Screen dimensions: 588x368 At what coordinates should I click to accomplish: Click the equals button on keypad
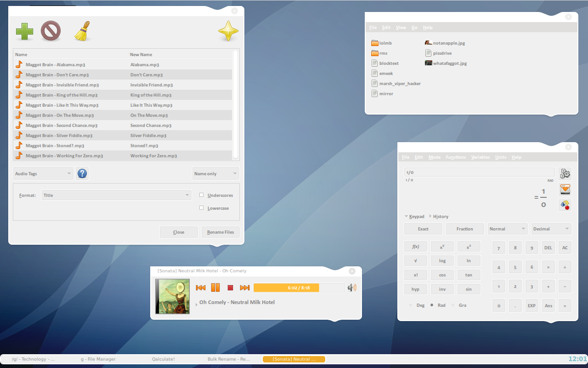[565, 305]
